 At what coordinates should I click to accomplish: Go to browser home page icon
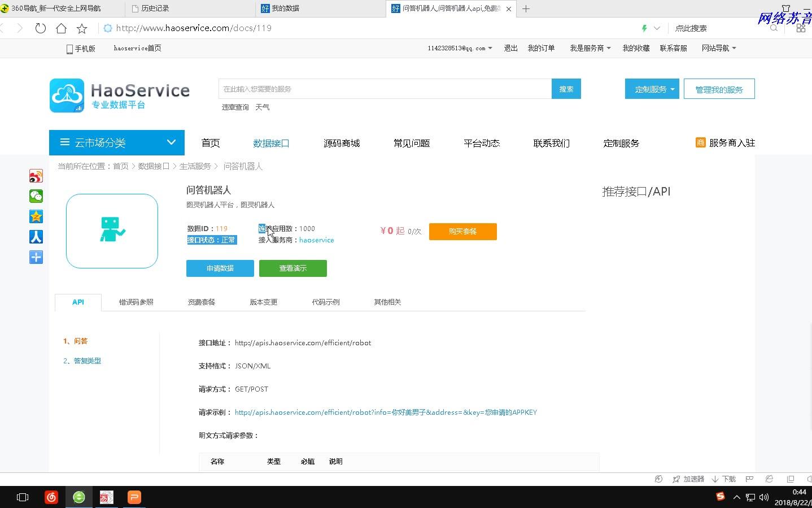61,28
